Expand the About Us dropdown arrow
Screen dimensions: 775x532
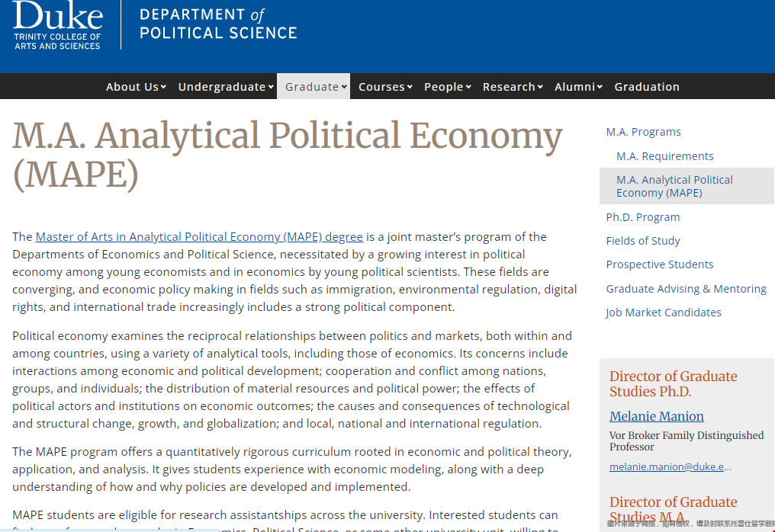pyautogui.click(x=163, y=88)
